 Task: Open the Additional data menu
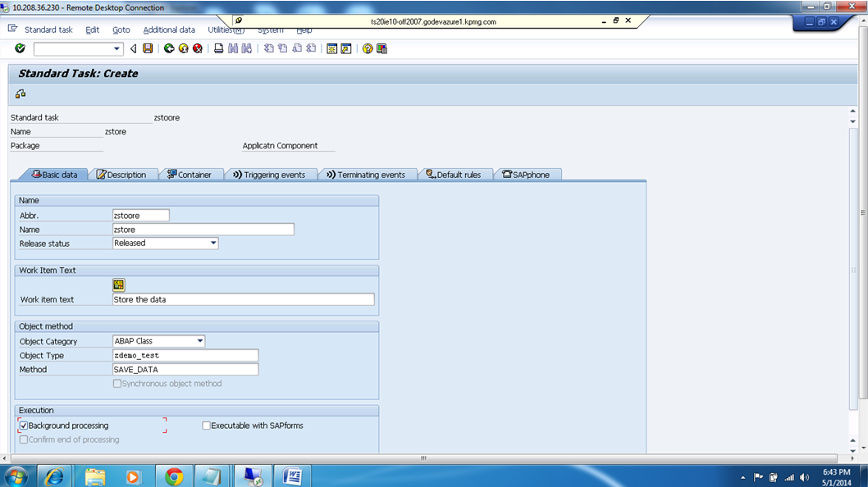point(169,30)
